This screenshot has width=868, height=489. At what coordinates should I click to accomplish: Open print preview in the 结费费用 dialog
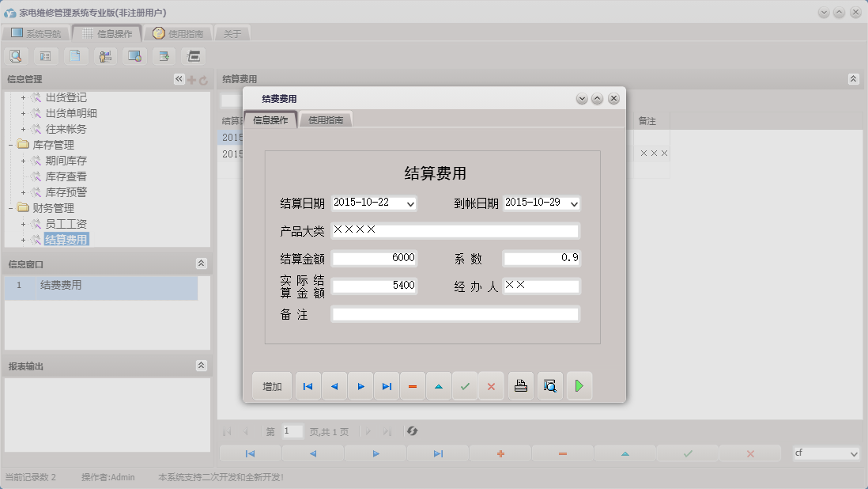pos(549,385)
